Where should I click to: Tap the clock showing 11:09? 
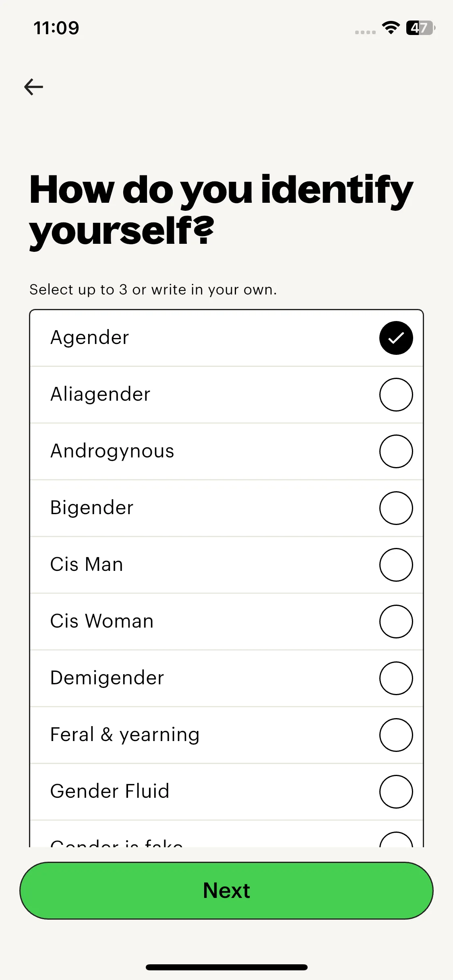pos(56,28)
